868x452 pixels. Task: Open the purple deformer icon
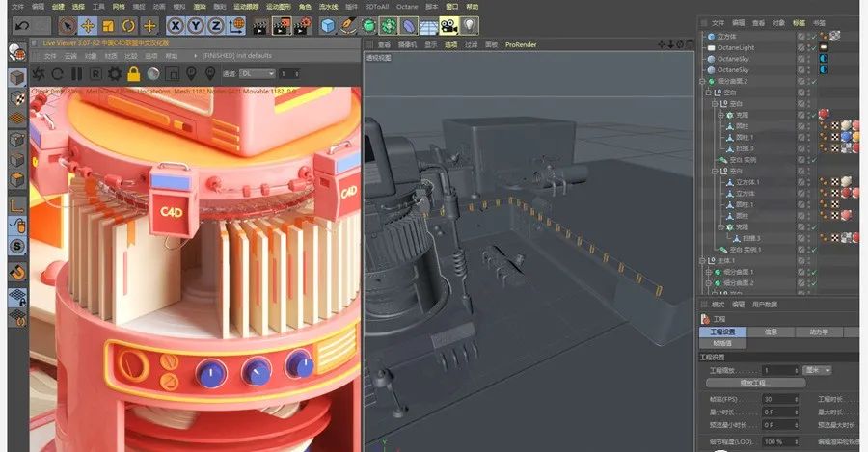click(x=409, y=26)
